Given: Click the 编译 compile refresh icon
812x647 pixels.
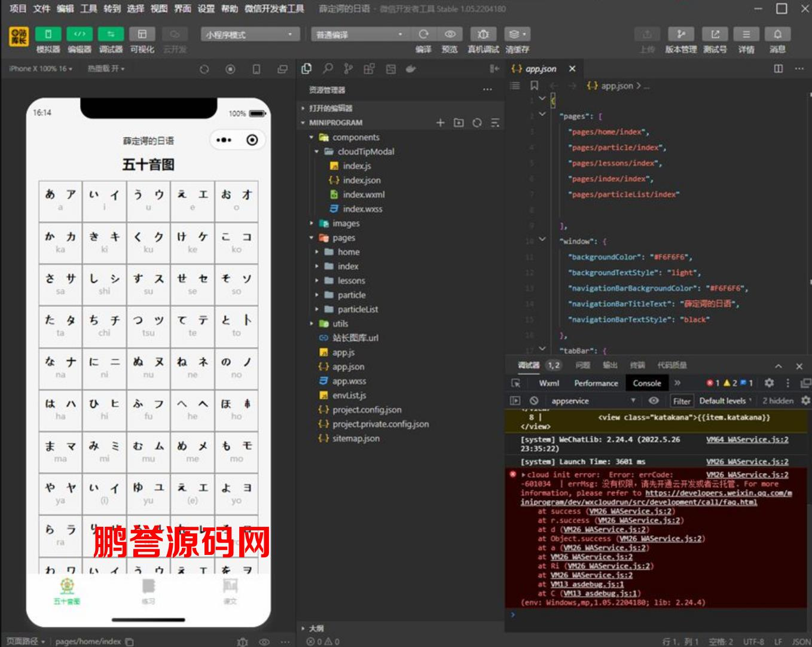Looking at the screenshot, I should coord(423,34).
